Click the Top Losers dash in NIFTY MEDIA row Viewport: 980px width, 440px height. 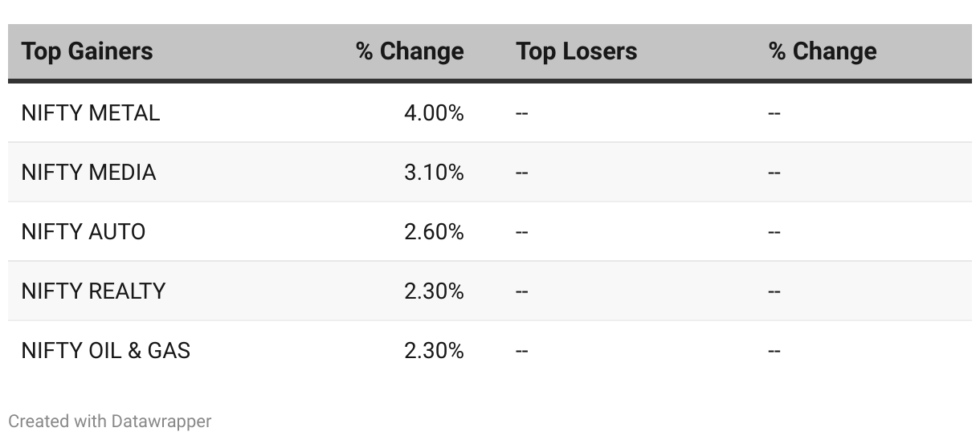[522, 173]
